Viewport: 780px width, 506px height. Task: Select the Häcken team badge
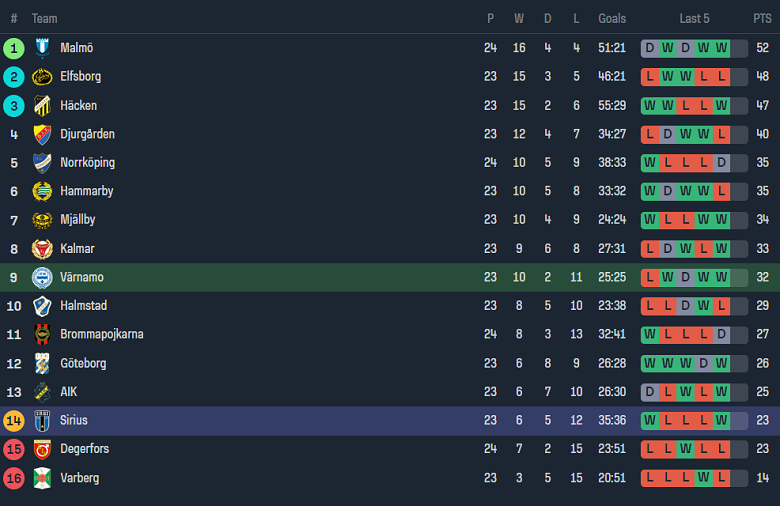coord(42,106)
